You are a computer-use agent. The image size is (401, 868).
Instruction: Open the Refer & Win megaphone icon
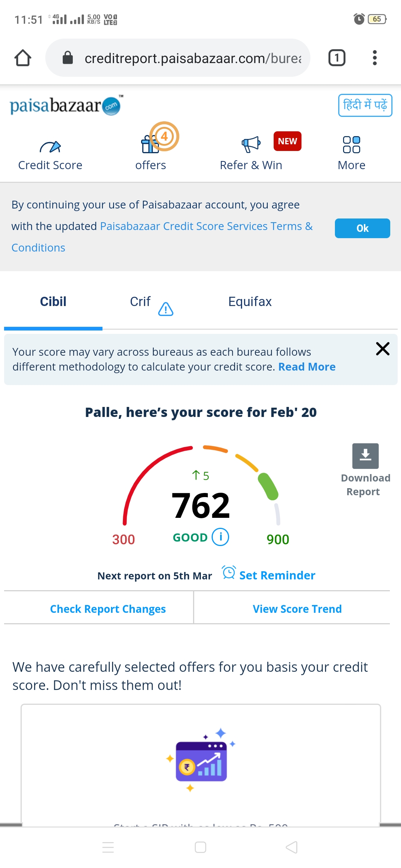pyautogui.click(x=251, y=144)
